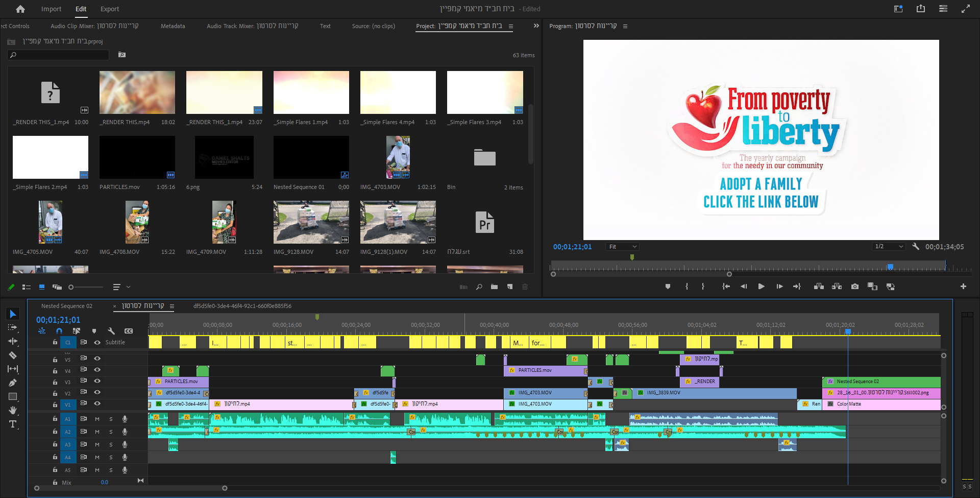This screenshot has width=980, height=498.
Task: Open the Metadata panel tab
Action: [173, 26]
